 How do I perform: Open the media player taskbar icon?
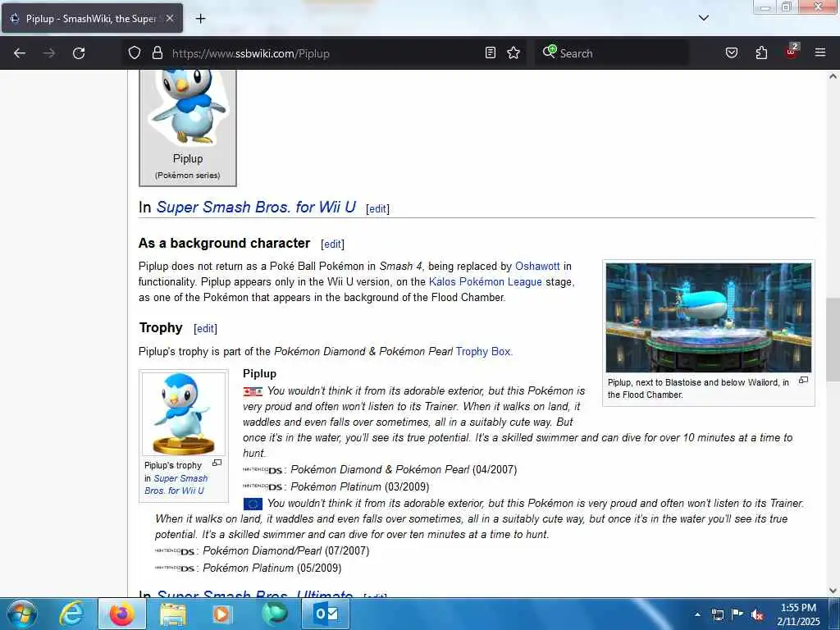(x=221, y=614)
